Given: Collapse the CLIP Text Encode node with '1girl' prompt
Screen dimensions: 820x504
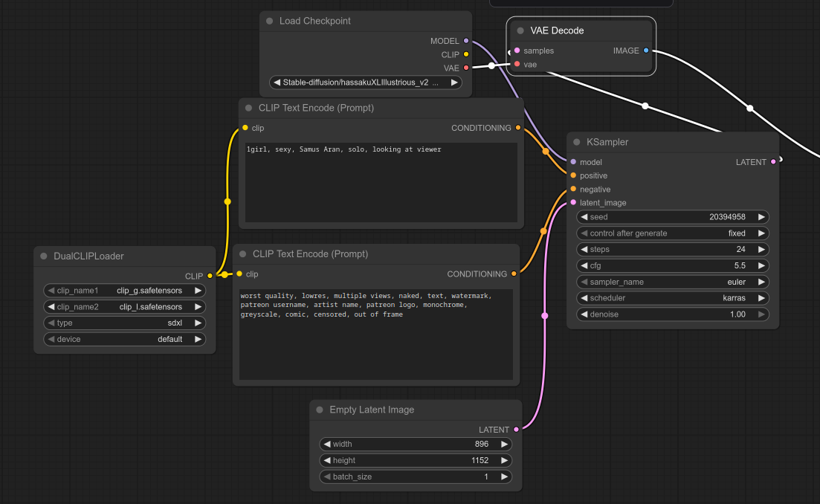Looking at the screenshot, I should pos(249,109).
